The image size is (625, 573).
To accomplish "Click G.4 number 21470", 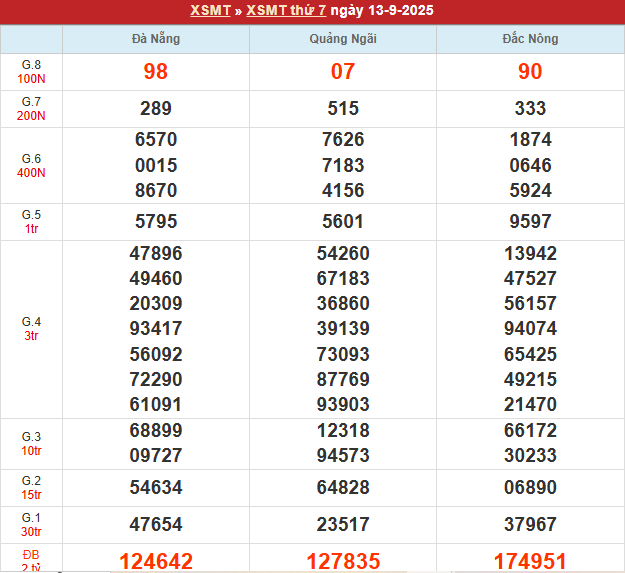I will click(530, 404).
